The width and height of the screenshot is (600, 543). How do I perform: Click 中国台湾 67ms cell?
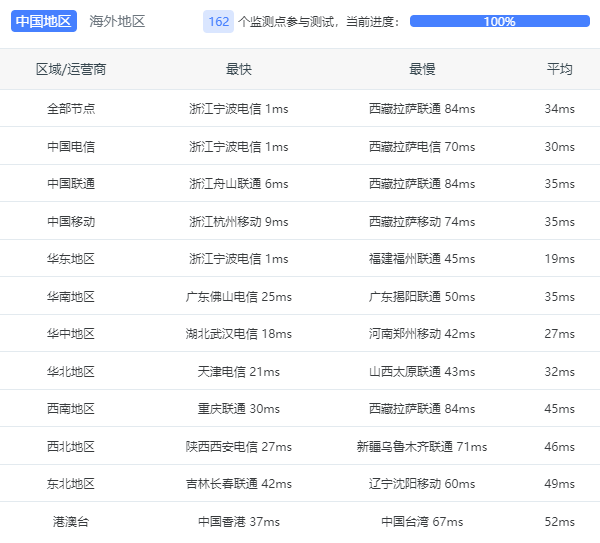coord(422,522)
